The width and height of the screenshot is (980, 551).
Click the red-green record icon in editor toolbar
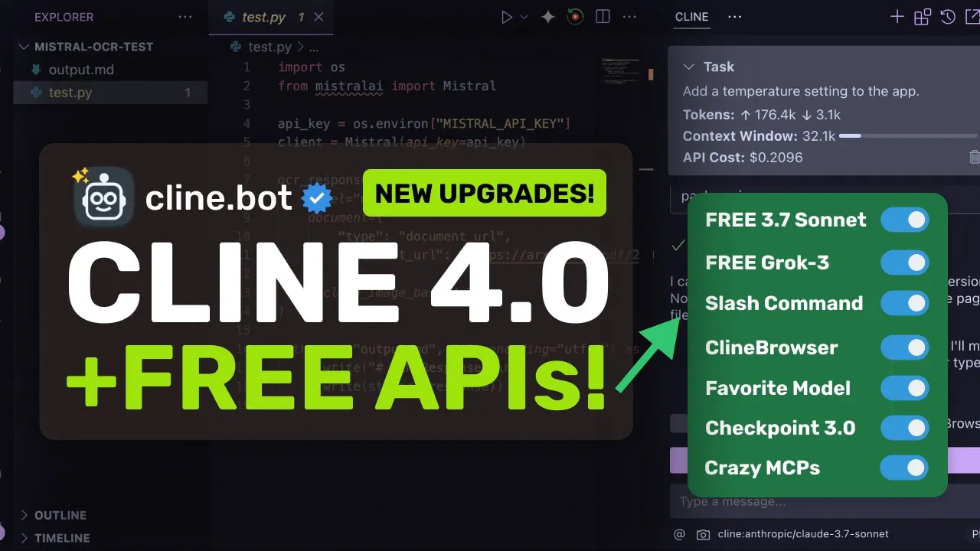(575, 16)
